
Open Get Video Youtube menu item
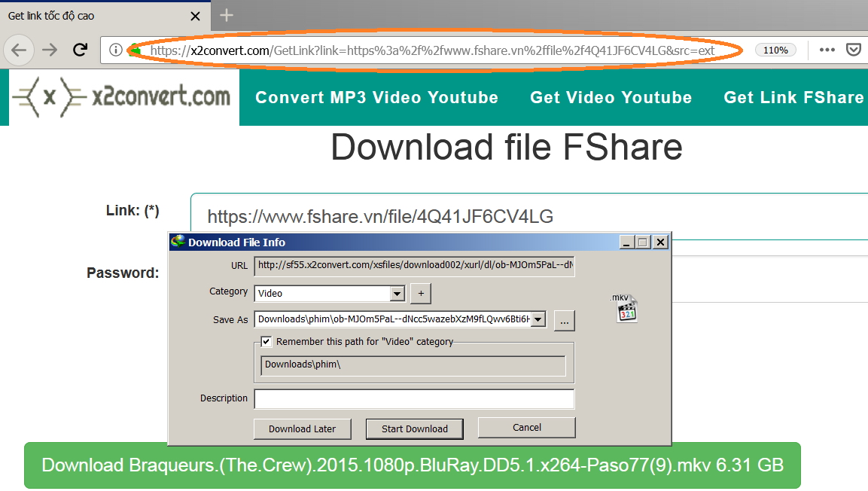pos(611,97)
